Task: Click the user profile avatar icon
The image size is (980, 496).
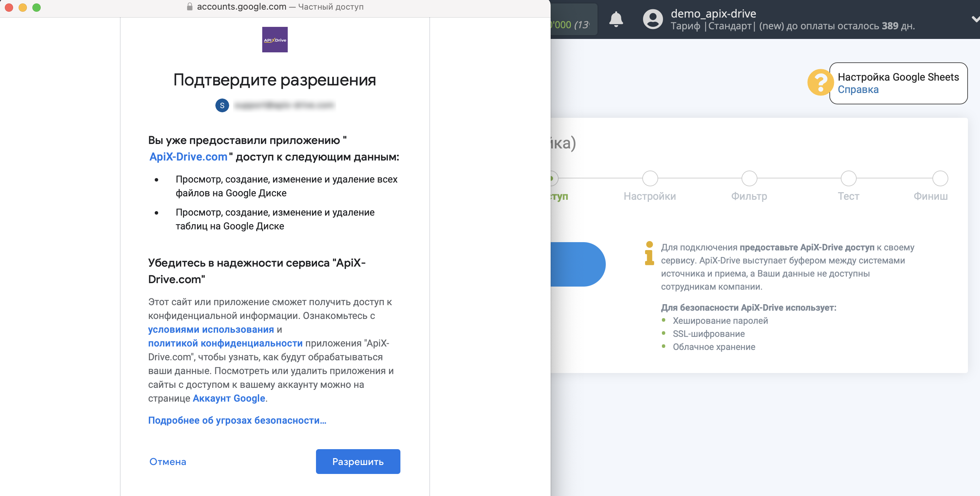Action: (653, 19)
